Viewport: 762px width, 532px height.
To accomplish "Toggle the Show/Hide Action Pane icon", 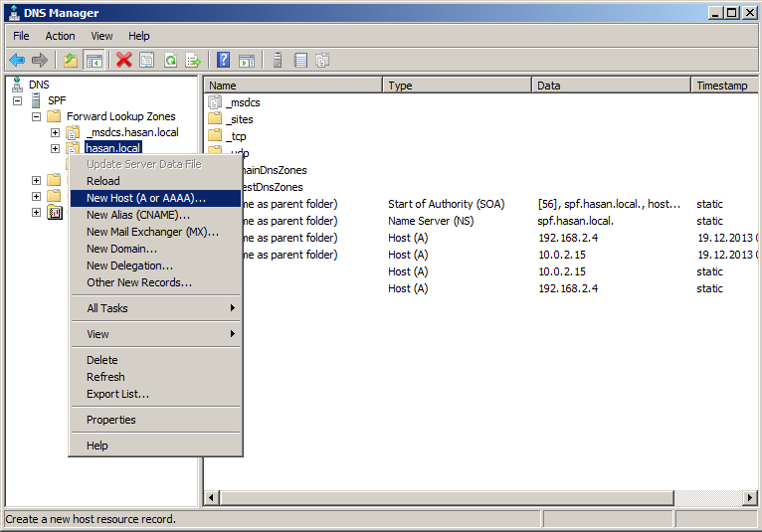I will (247, 61).
